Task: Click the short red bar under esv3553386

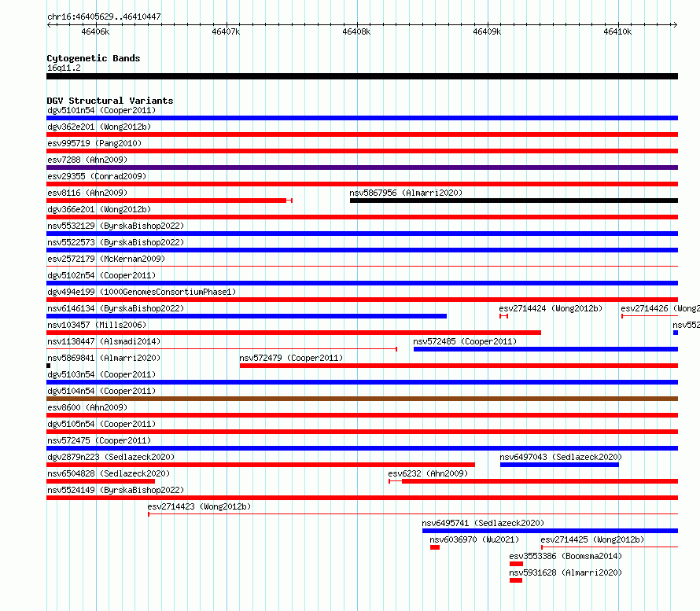Action: coord(516,564)
